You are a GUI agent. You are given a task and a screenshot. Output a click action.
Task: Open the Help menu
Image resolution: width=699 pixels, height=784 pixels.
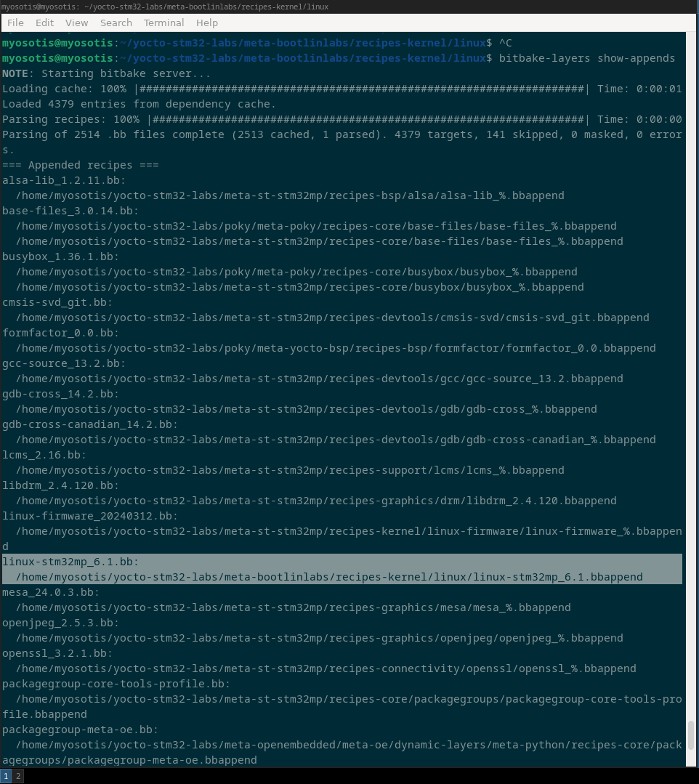pyautogui.click(x=206, y=23)
